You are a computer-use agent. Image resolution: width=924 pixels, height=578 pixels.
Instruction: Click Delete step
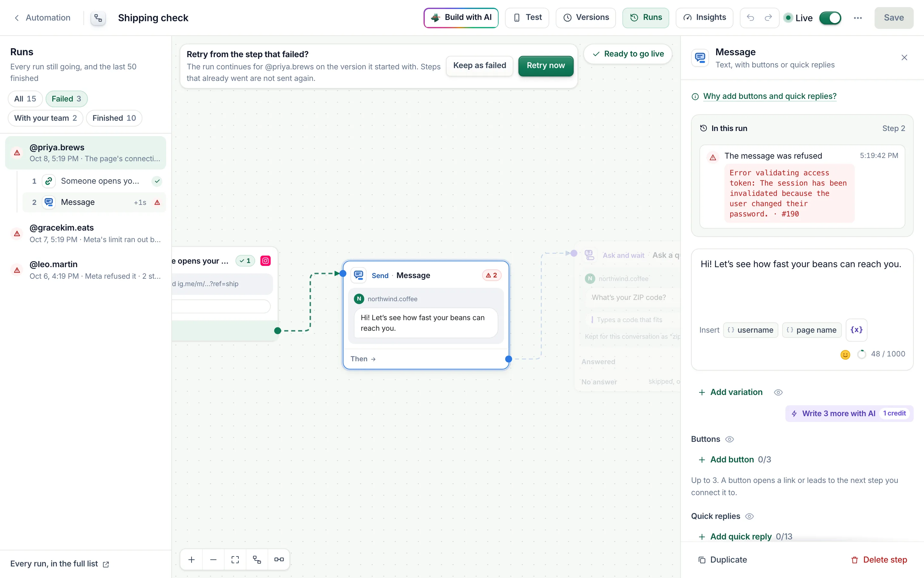coord(879,560)
